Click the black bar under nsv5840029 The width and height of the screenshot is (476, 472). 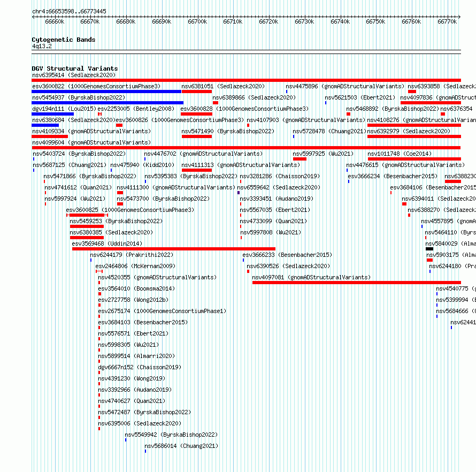[x=429, y=249]
